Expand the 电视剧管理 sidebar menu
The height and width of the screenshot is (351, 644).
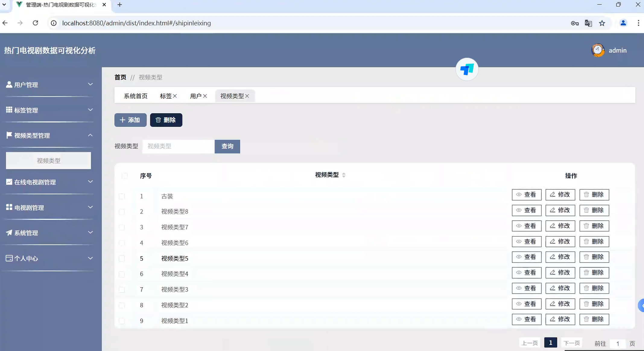coord(90,207)
